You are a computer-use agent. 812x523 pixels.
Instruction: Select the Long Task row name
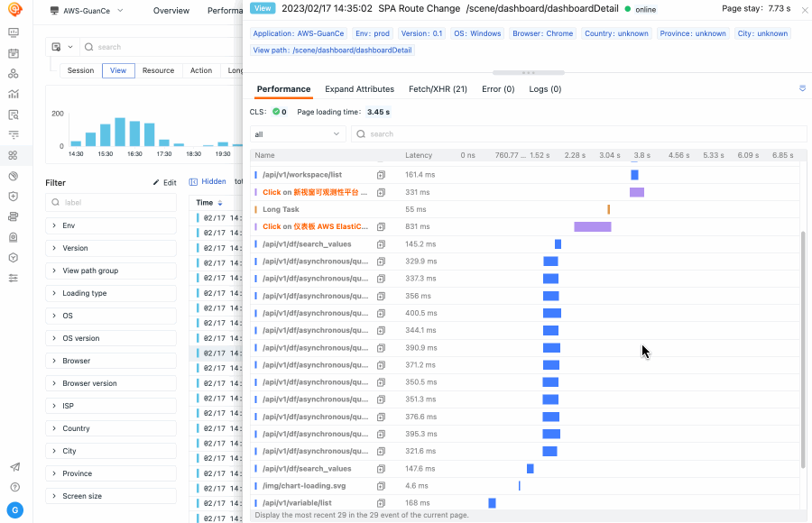281,209
